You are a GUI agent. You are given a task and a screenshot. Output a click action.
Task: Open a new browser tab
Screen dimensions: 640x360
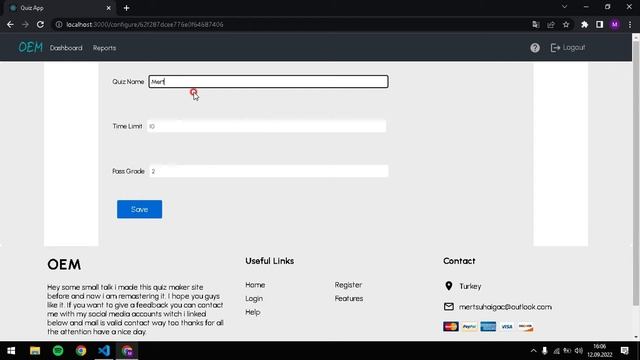click(x=126, y=8)
